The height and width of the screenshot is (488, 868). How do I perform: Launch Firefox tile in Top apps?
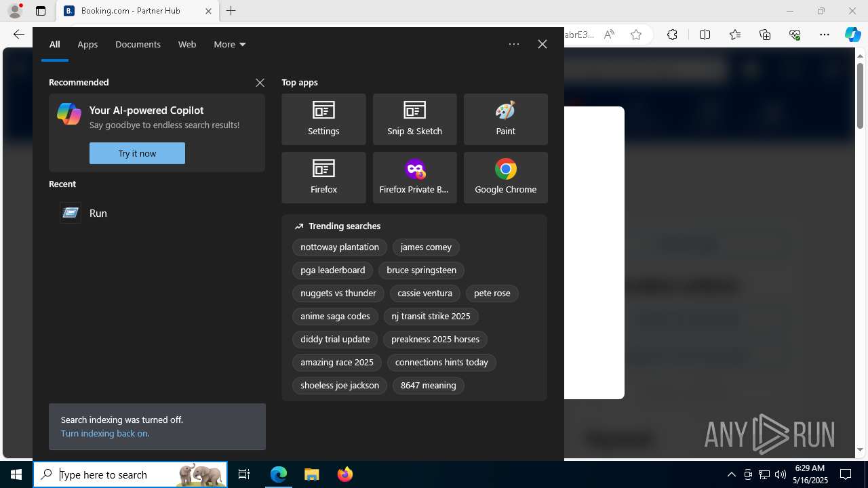pyautogui.click(x=323, y=178)
